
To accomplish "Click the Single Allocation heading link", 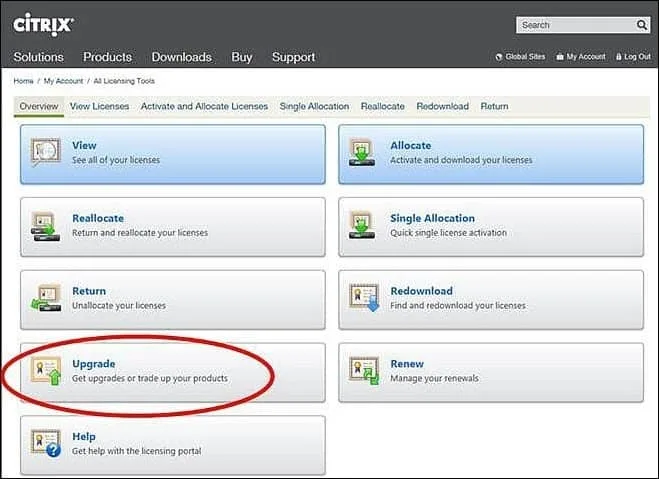I will [432, 218].
